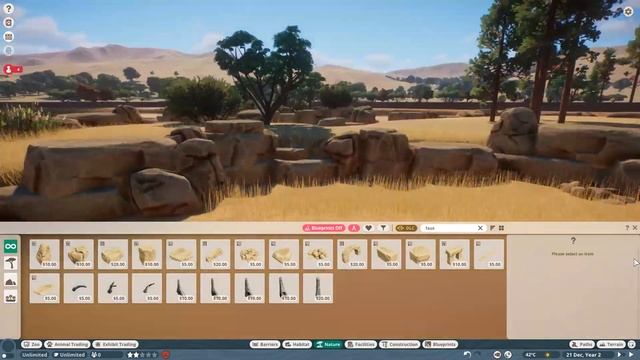
Task: Open second heatmap view icon
Action: [x=508, y=355]
